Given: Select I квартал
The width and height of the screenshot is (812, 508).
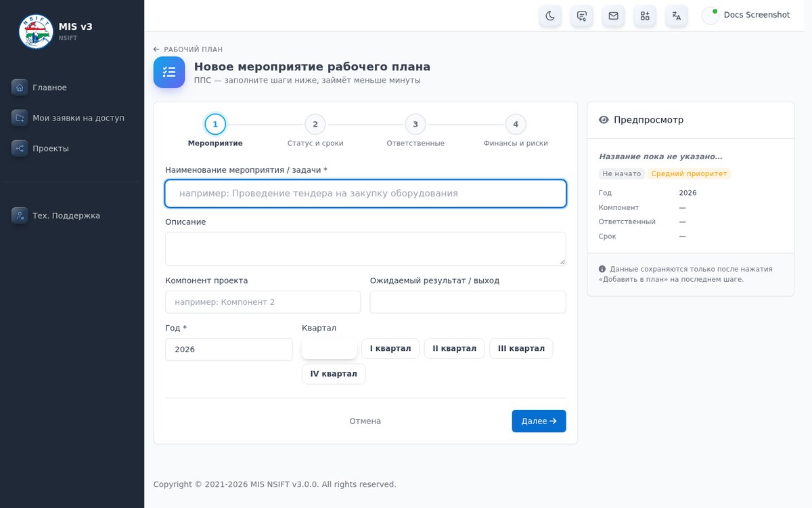Looking at the screenshot, I should click(390, 348).
